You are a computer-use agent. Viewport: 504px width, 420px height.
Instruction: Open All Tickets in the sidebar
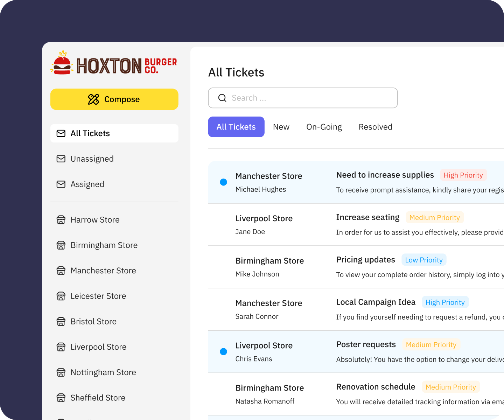[114, 133]
